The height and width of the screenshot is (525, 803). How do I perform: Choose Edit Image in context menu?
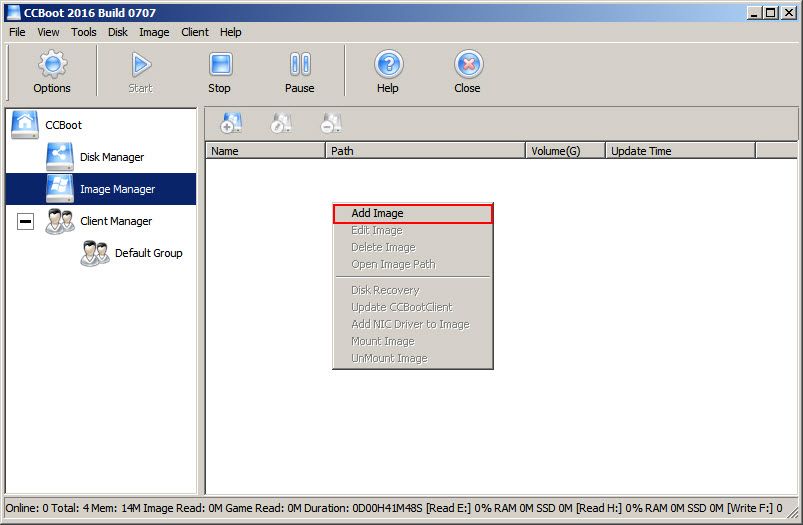point(413,230)
